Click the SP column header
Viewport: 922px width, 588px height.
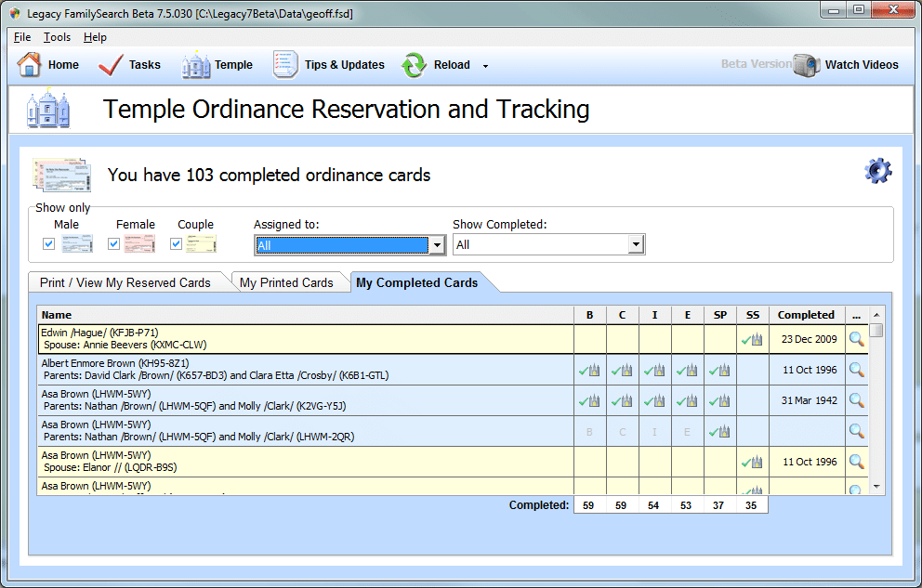tap(719, 315)
